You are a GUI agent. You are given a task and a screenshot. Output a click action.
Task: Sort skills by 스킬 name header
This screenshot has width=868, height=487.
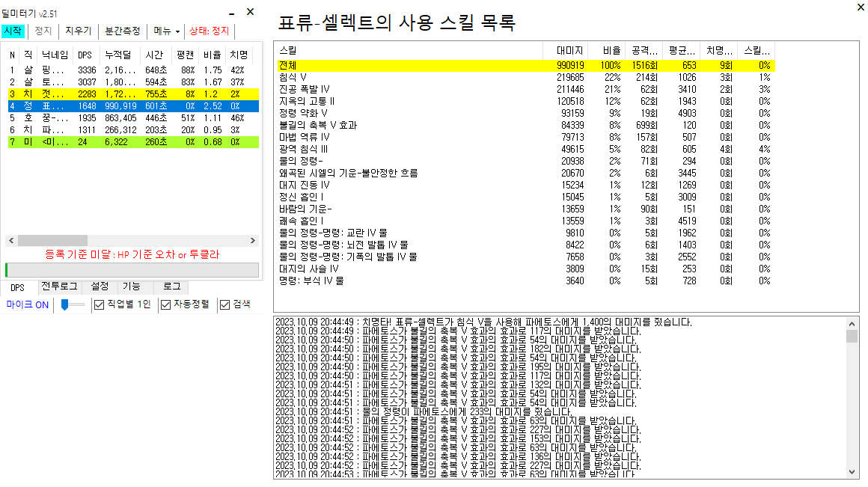click(409, 50)
